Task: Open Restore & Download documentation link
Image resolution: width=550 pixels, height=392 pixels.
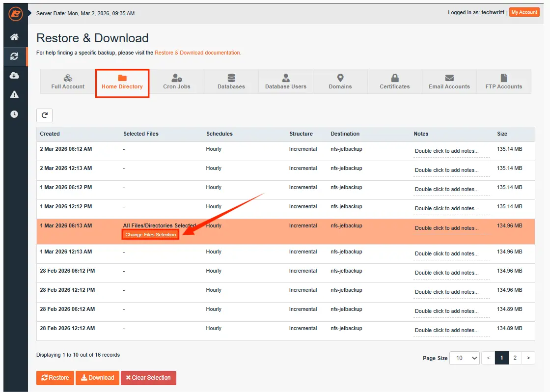Action: tap(197, 53)
